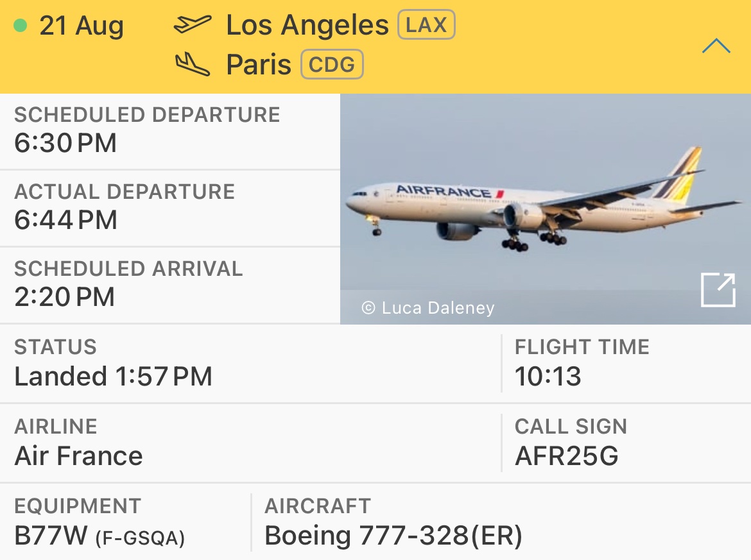The height and width of the screenshot is (560, 751).
Task: Click the Luca Daleney photo credit
Action: 428,308
